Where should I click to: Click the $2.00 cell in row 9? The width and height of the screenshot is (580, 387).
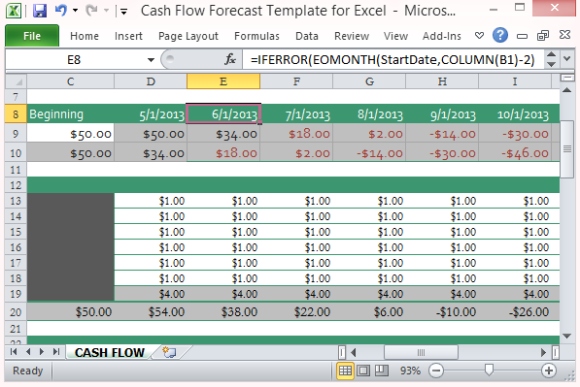(x=369, y=134)
